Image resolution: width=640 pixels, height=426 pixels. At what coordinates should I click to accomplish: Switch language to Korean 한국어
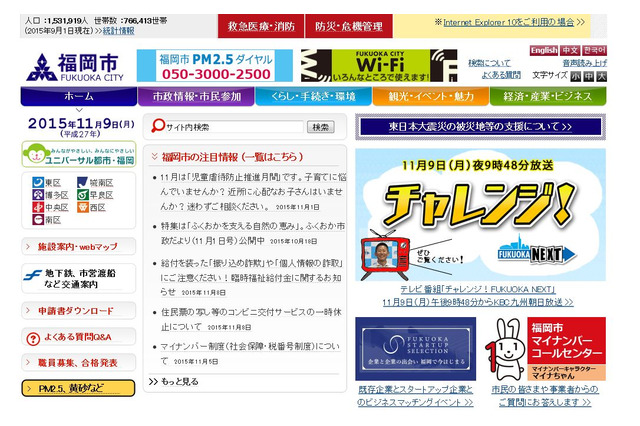(x=594, y=50)
